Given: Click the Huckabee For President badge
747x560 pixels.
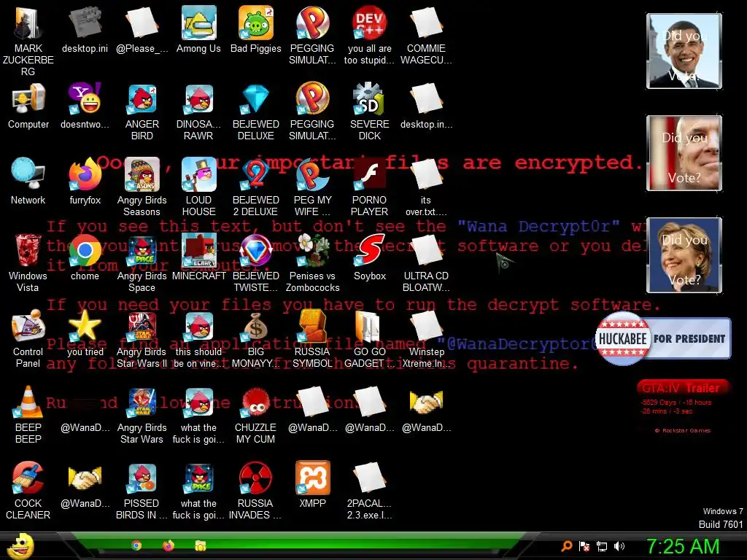Looking at the screenshot, I should (662, 338).
